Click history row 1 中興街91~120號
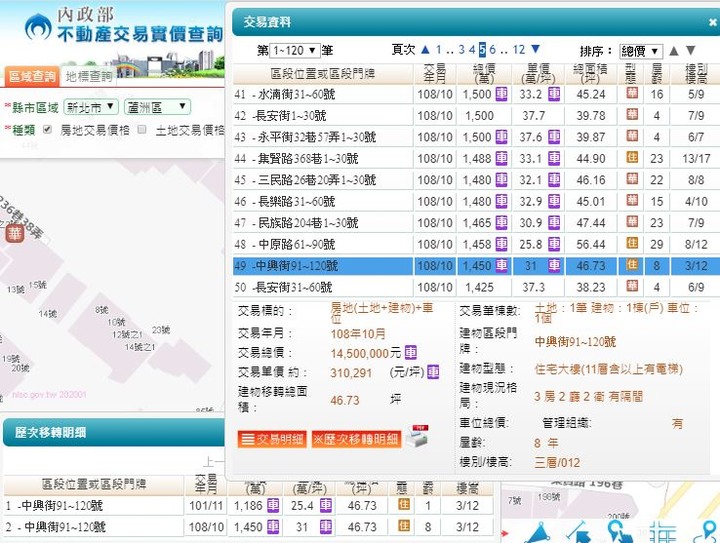The height and width of the screenshot is (543, 720). pos(248,505)
